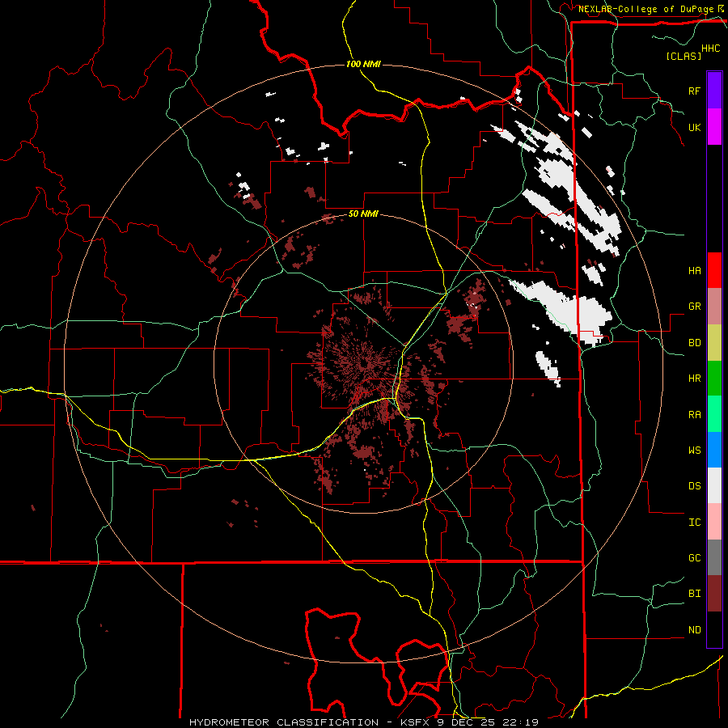Click the '22:19' timestamp
The width and height of the screenshot is (728, 728).
click(521, 722)
